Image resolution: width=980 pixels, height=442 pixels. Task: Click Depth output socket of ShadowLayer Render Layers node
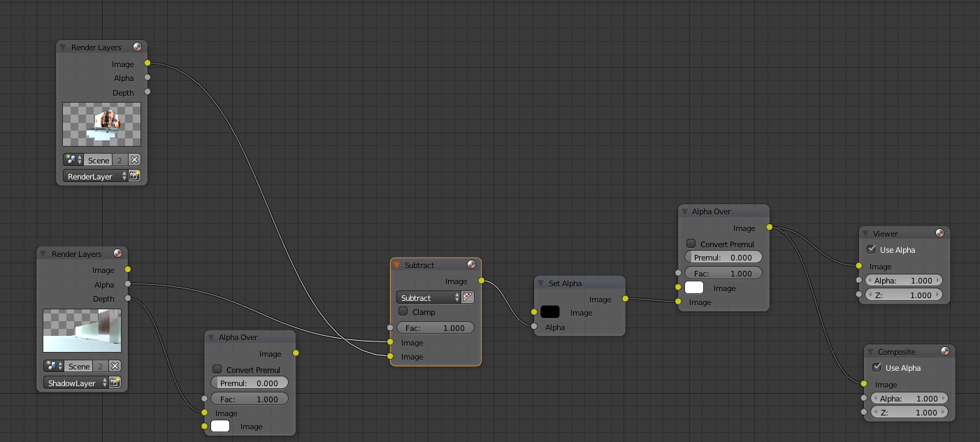click(127, 298)
